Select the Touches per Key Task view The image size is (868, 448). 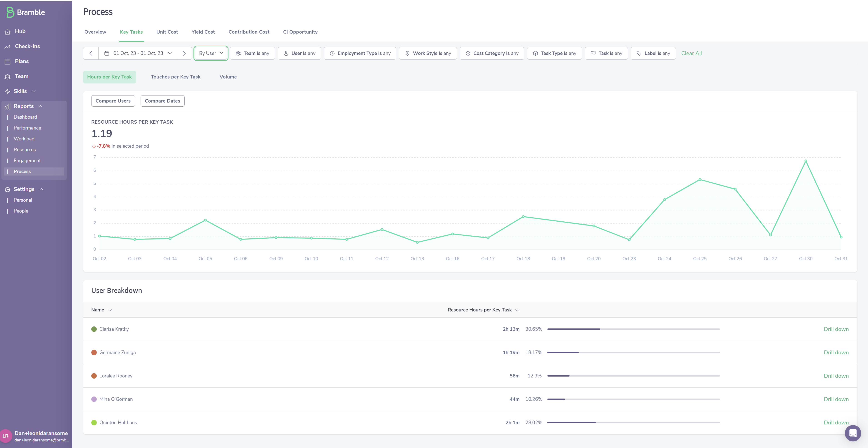coord(175,77)
